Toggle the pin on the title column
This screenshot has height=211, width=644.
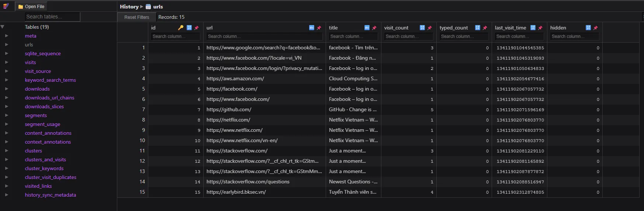tap(374, 28)
